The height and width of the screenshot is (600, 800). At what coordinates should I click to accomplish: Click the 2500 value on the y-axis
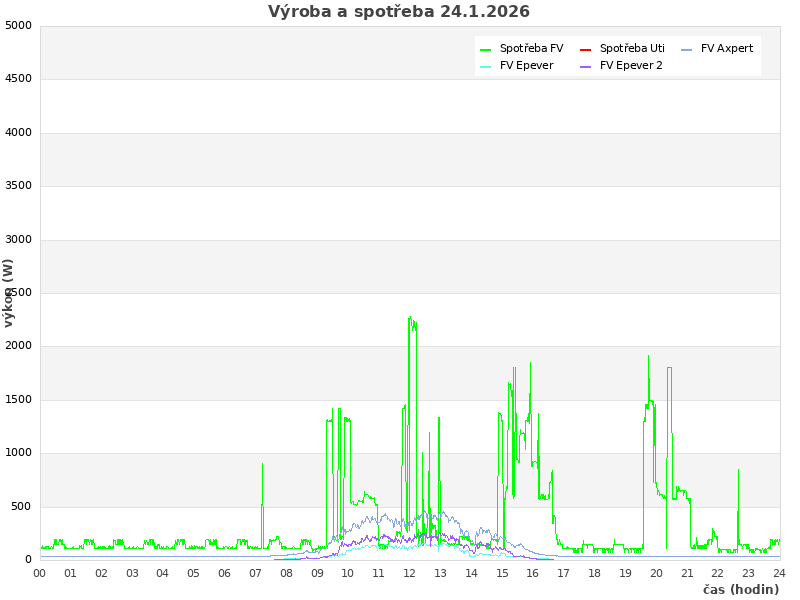coord(18,292)
